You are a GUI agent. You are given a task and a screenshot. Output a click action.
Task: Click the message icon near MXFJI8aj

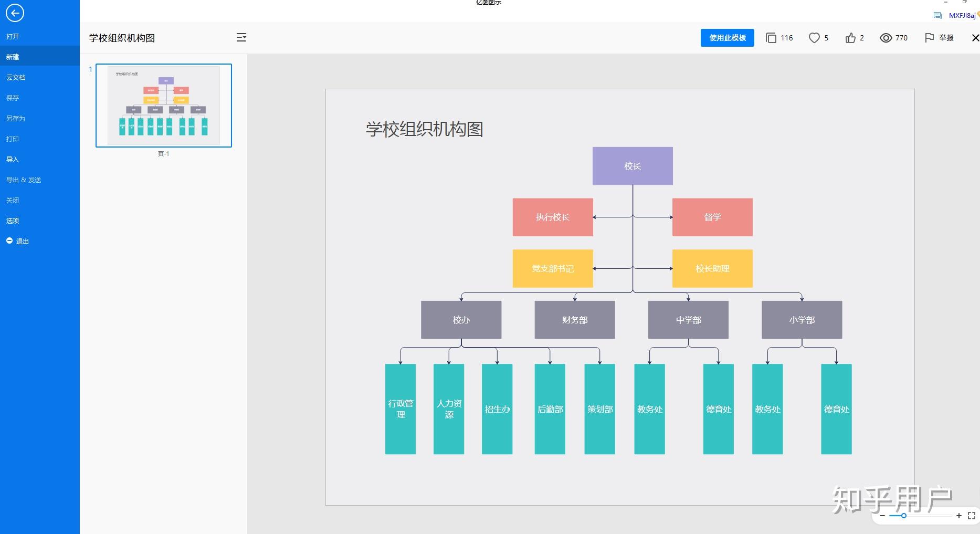click(937, 15)
